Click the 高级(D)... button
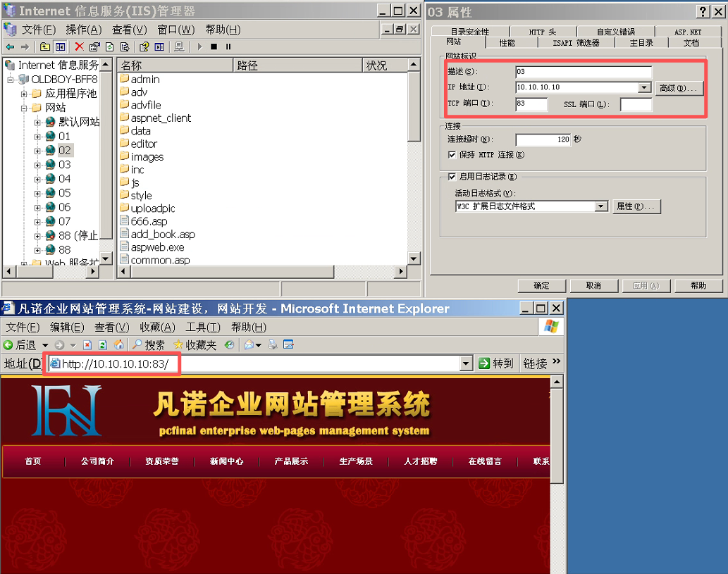The height and width of the screenshot is (574, 728). pos(679,88)
